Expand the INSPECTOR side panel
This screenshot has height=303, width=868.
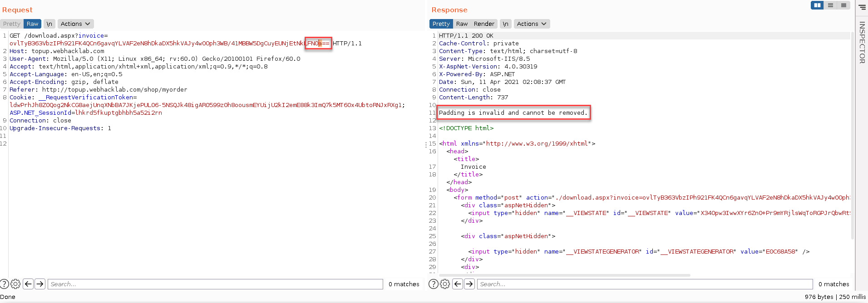[x=862, y=42]
